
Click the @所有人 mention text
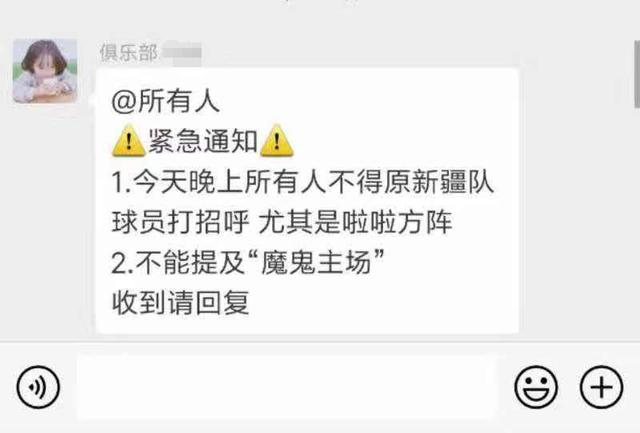(166, 101)
